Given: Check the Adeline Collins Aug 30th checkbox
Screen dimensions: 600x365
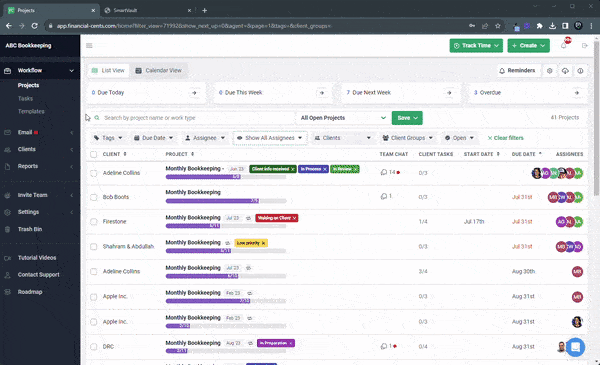Looking at the screenshot, I should click(93, 272).
